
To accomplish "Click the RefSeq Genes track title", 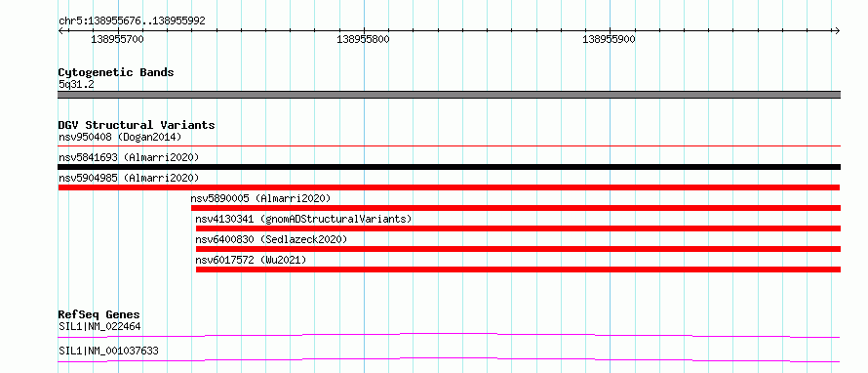I will (99, 314).
